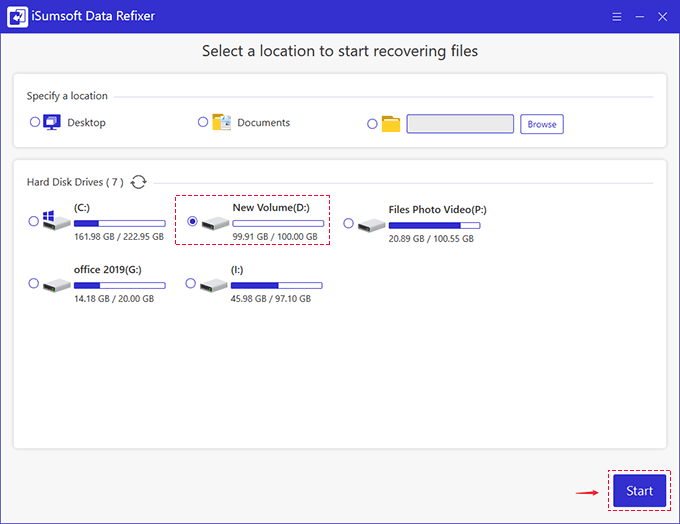Click the yellow custom folder icon
Viewport: 680px width, 524px height.
[x=391, y=124]
